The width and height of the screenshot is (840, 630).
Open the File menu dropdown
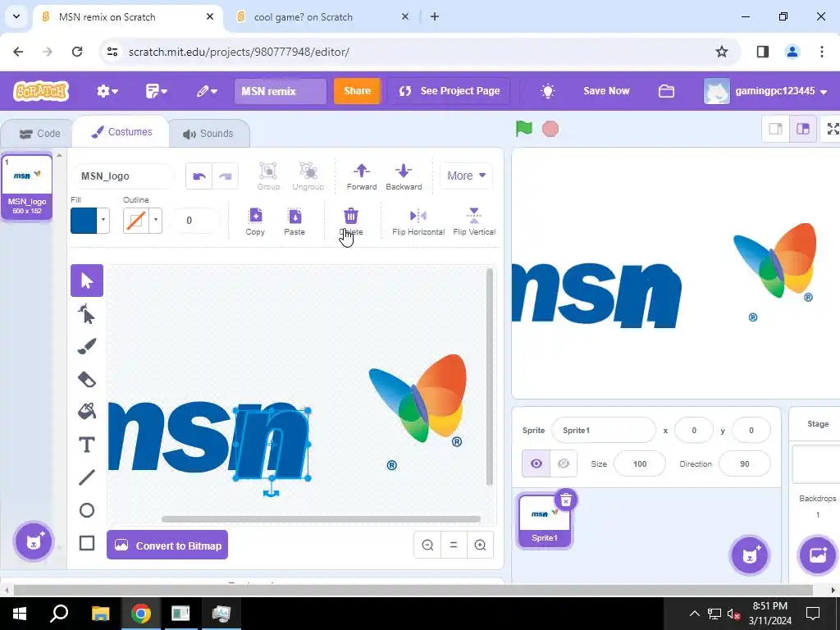(157, 91)
